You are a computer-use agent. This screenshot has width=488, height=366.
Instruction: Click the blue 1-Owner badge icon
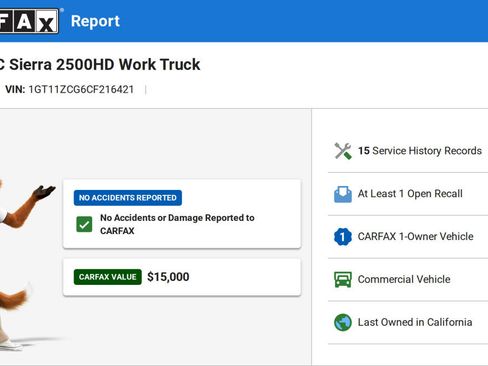point(343,237)
